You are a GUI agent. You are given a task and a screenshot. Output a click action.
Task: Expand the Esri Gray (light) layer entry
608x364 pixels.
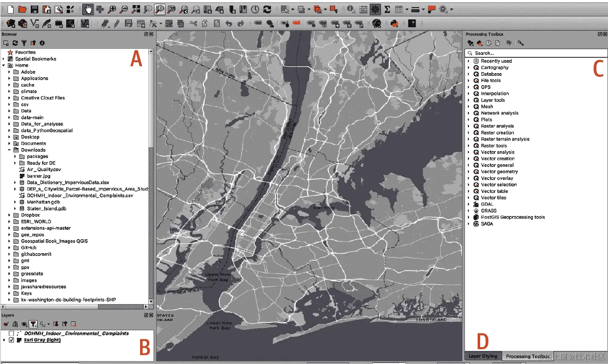[4, 340]
